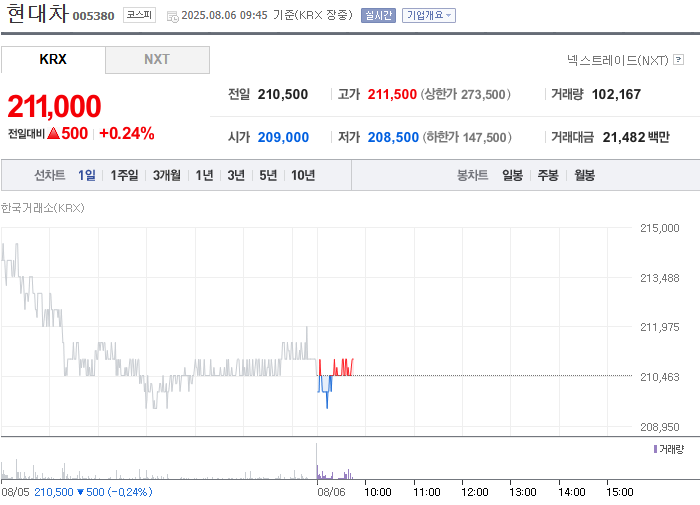Switch to the KRX tab

(x=53, y=59)
